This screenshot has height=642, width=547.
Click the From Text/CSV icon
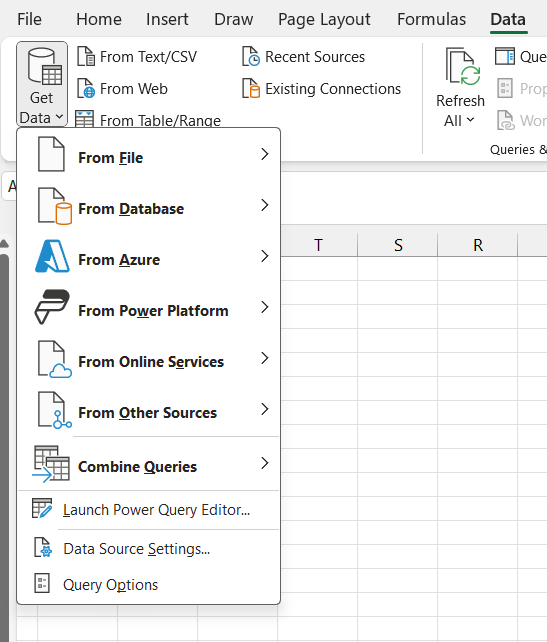pos(86,57)
